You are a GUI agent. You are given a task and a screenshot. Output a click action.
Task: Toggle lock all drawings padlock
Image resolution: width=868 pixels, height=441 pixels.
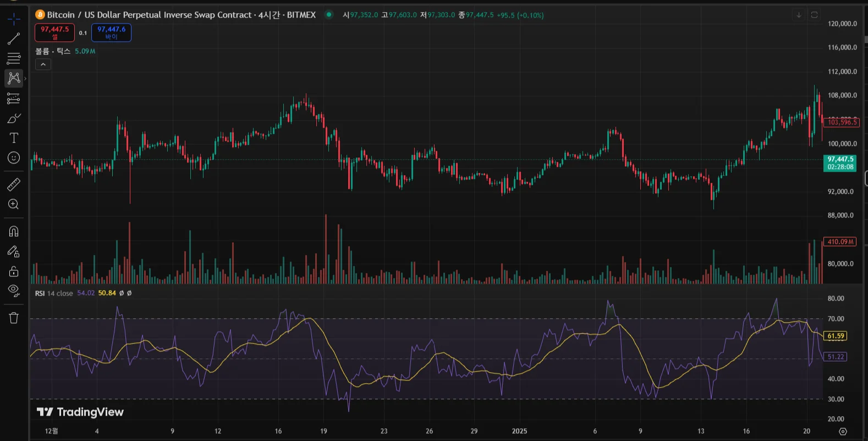(14, 271)
